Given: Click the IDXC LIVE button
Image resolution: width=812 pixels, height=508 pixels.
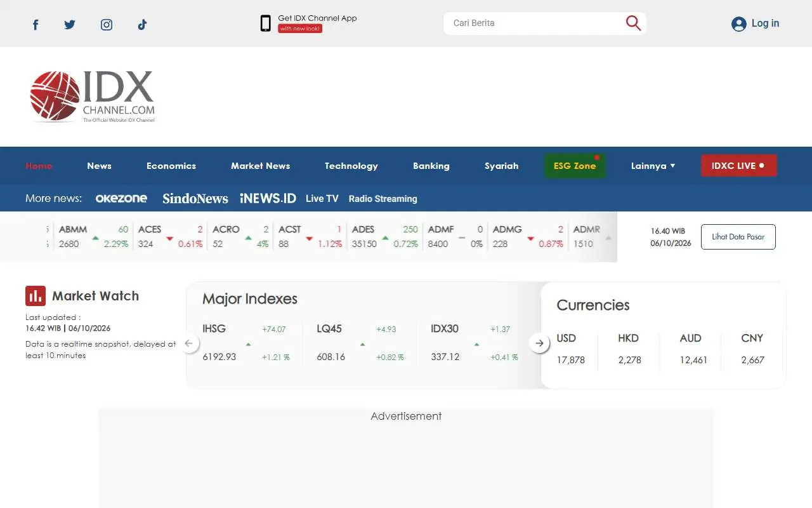Looking at the screenshot, I should (738, 166).
